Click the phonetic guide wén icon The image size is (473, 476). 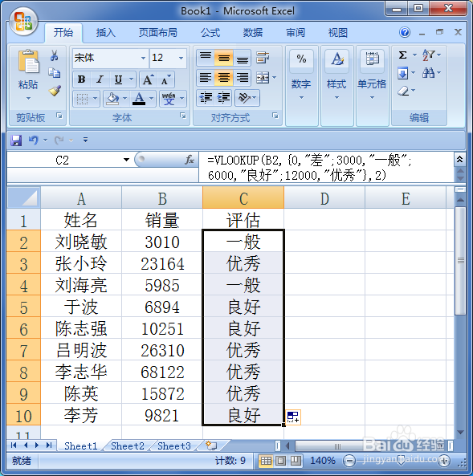click(169, 99)
